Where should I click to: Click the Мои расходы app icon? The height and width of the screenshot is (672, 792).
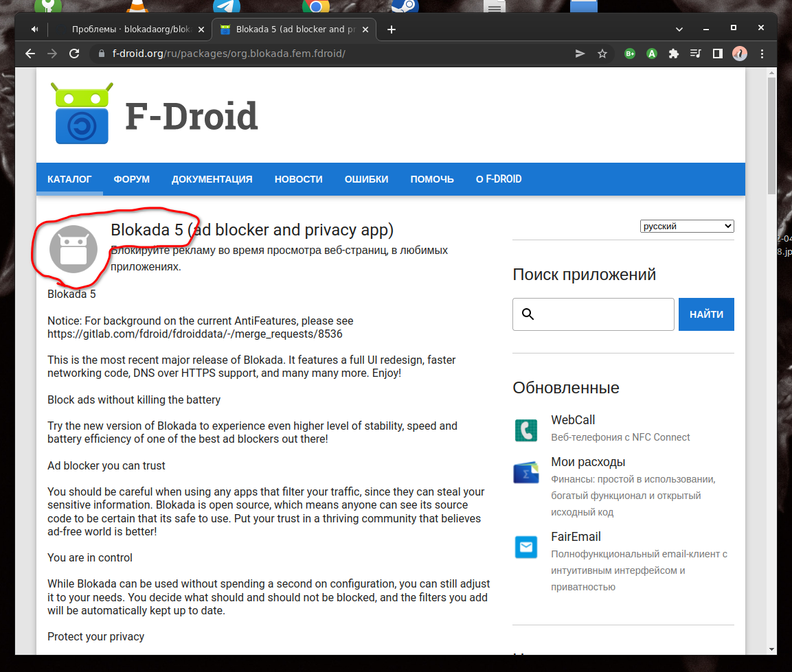(525, 472)
